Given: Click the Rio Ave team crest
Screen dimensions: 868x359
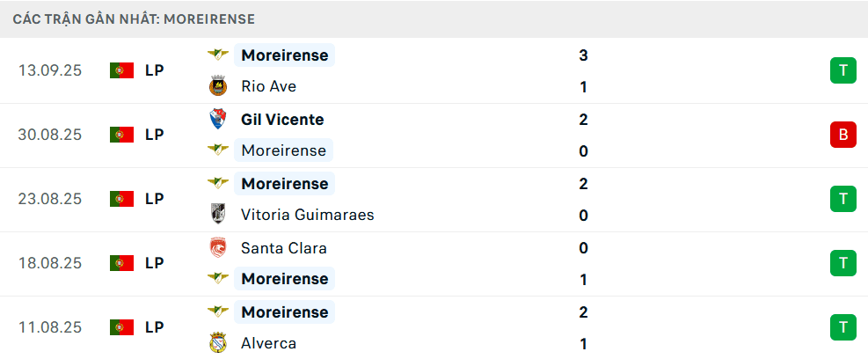Looking at the screenshot, I should coord(217,86).
